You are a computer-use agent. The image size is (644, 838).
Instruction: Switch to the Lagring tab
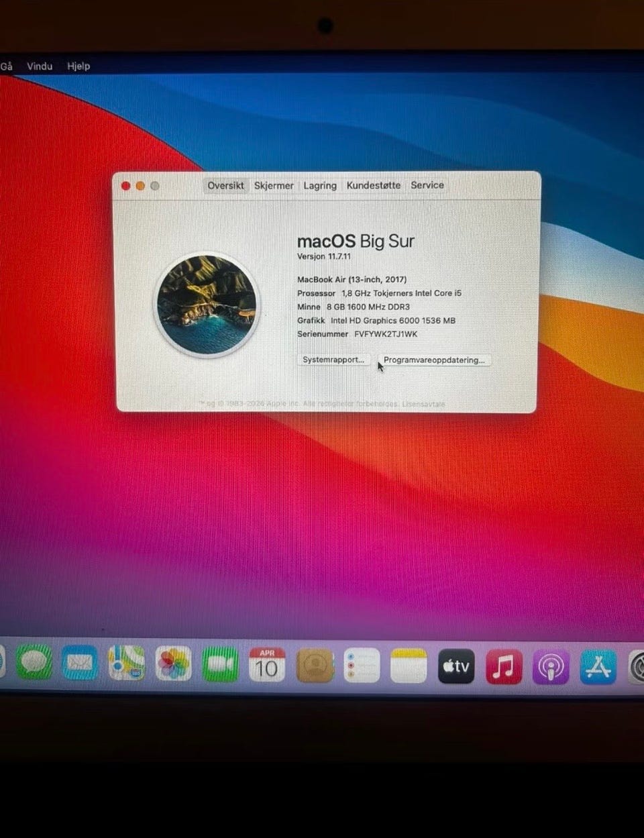point(320,186)
